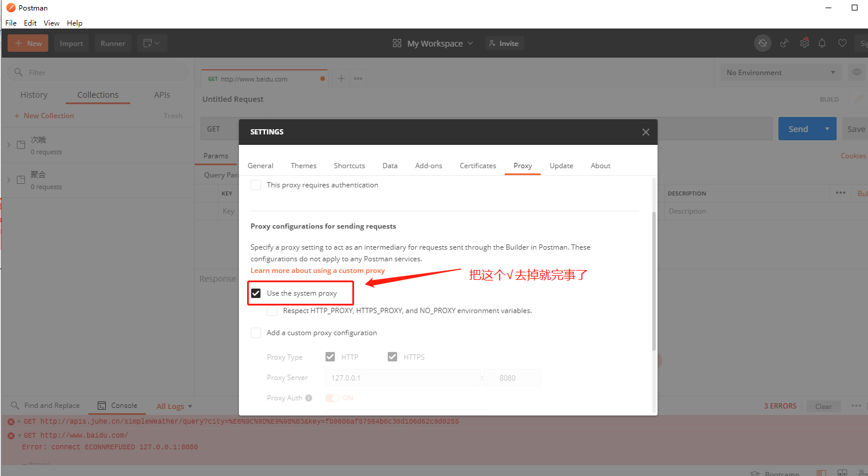Image resolution: width=868 pixels, height=476 pixels.
Task: Click the New Collection link
Action: (x=44, y=116)
